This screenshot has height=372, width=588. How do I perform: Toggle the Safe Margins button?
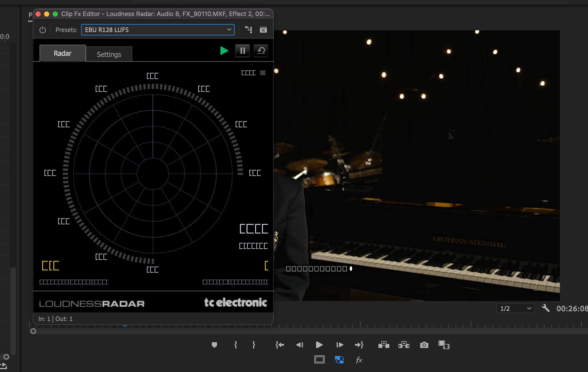click(319, 359)
